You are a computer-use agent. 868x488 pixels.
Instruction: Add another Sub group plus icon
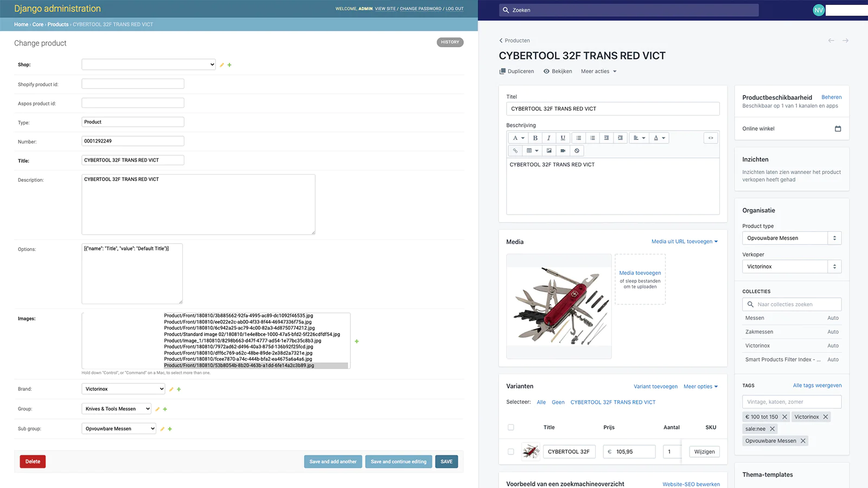coord(170,429)
